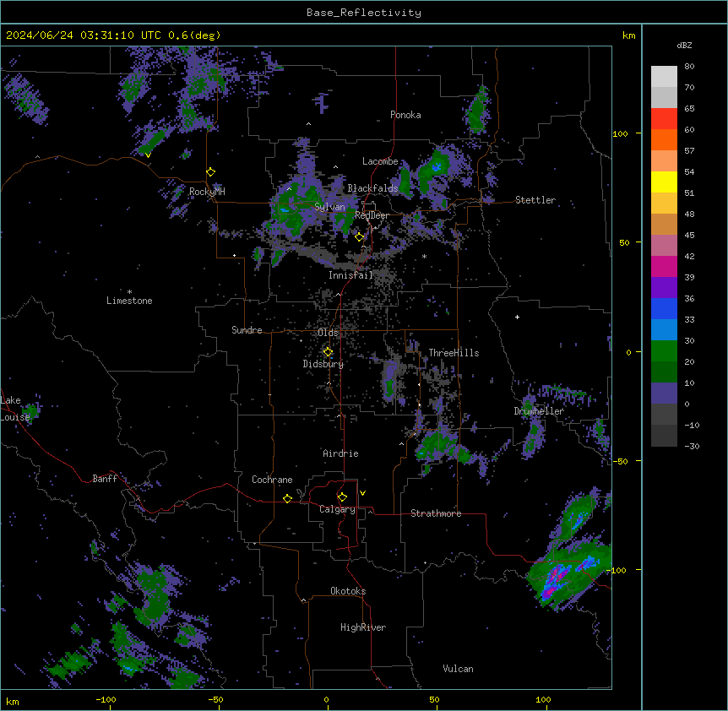This screenshot has width=728, height=711.
Task: Click the Sundre label
Action: point(247,330)
